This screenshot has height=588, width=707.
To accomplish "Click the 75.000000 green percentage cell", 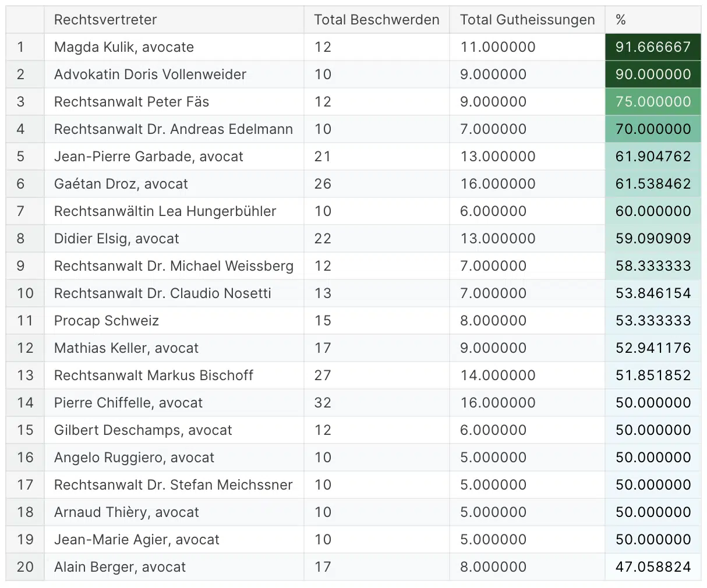I will [x=653, y=102].
